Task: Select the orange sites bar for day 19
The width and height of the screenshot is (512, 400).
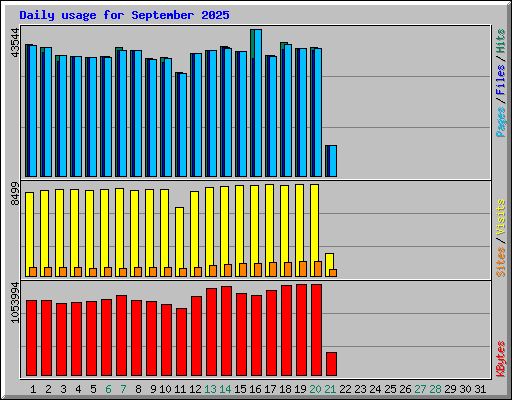Action: tap(303, 269)
